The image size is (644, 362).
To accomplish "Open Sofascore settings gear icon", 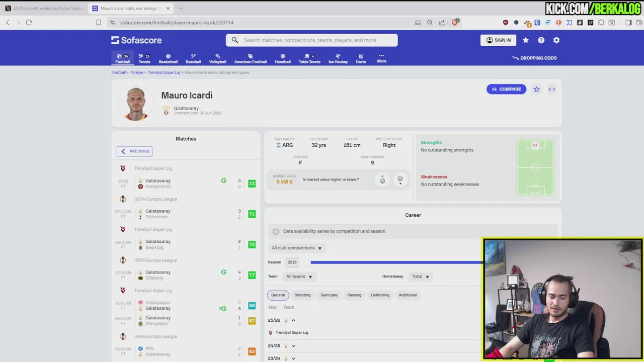I will (556, 40).
